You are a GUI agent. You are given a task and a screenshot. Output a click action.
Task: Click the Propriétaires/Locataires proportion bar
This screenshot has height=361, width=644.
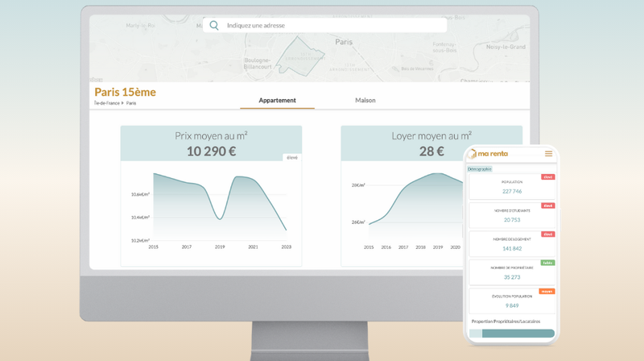(512, 334)
